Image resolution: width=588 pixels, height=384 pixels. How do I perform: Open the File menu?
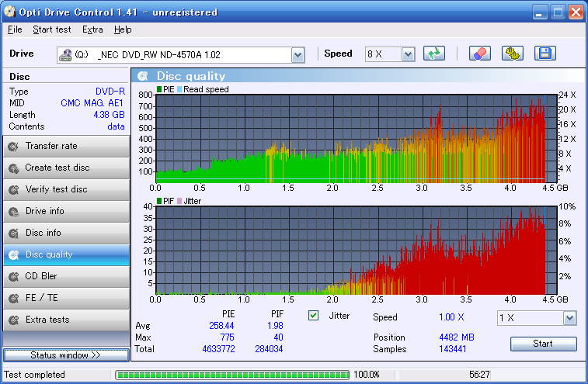pyautogui.click(x=15, y=29)
